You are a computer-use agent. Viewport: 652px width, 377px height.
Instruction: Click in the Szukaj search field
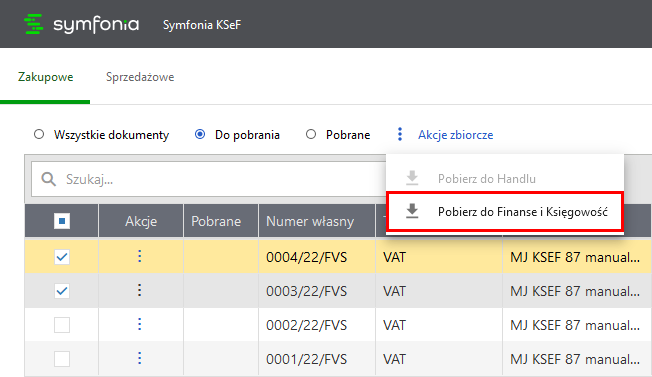pos(208,179)
